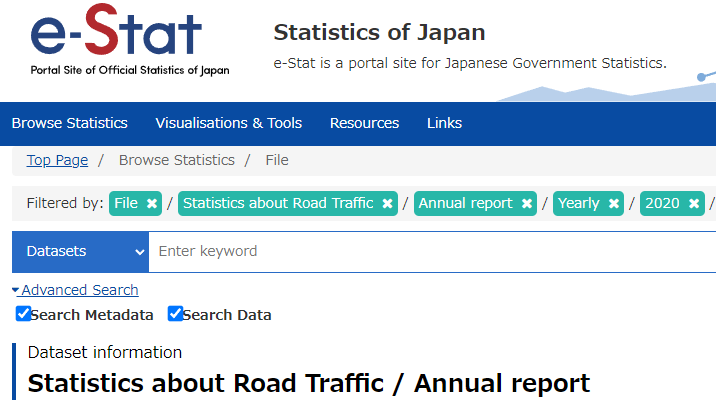
Task: Remove the Yearly filter tag
Action: click(x=613, y=203)
